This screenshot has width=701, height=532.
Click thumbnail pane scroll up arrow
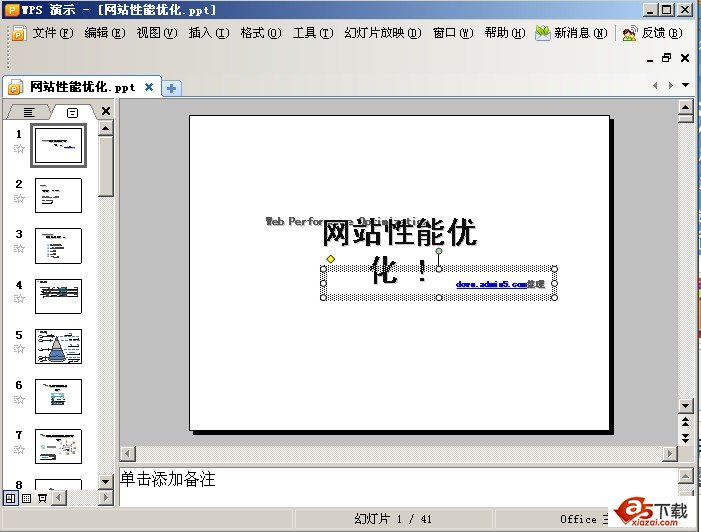(106, 129)
